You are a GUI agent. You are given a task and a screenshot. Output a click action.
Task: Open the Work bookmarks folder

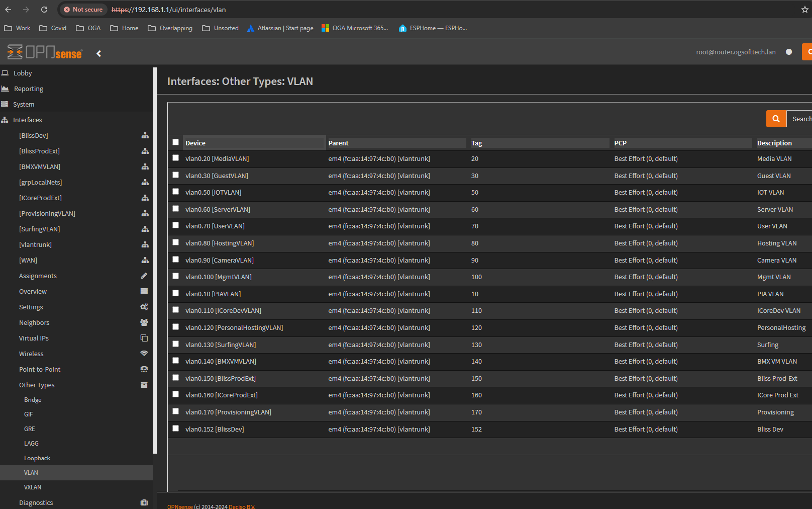coord(17,28)
